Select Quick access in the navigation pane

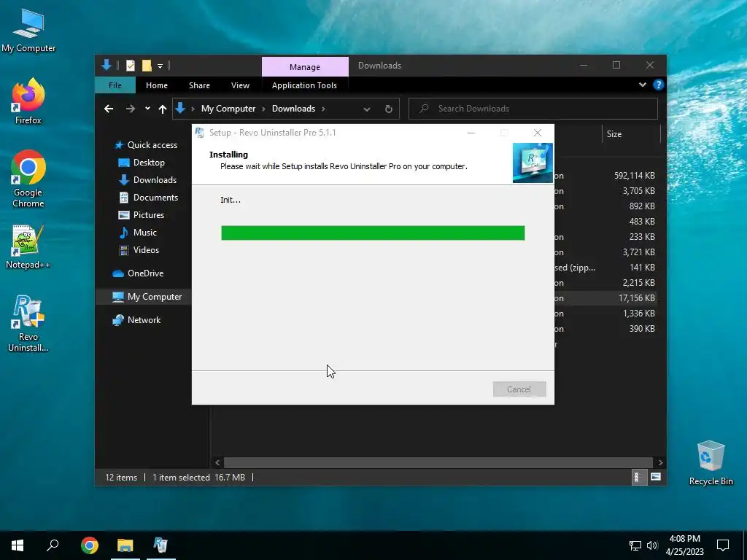click(145, 145)
